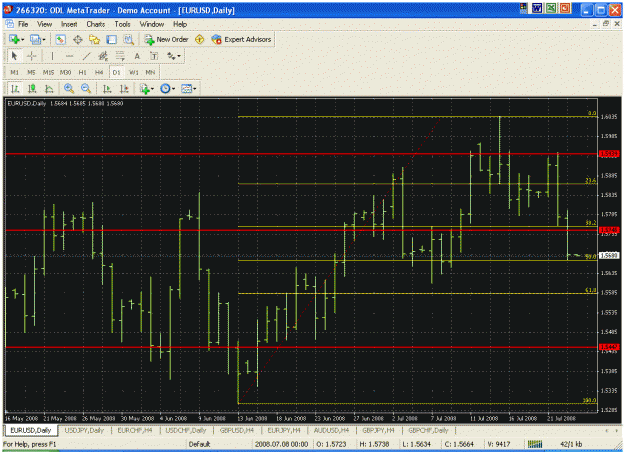Set timeframe to W1
625x452 pixels.
click(134, 73)
